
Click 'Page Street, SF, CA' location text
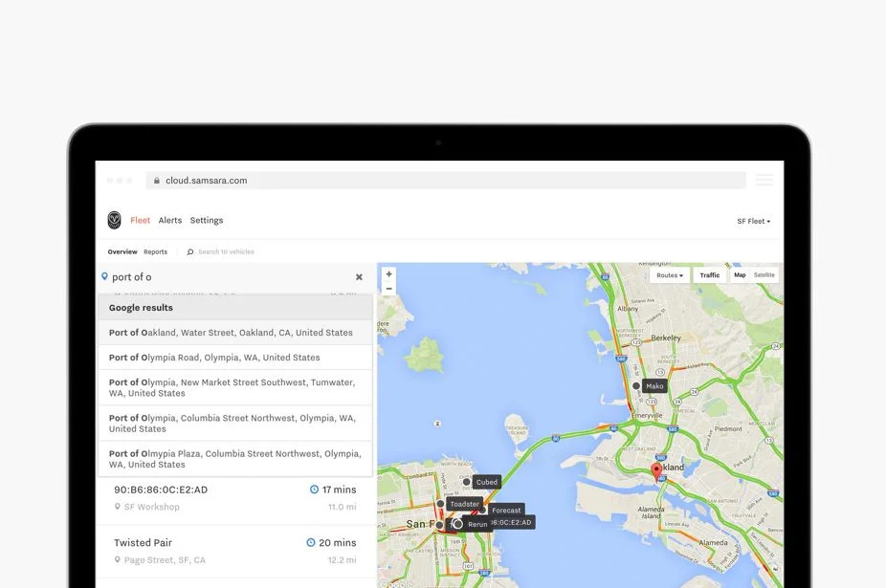coord(165,560)
